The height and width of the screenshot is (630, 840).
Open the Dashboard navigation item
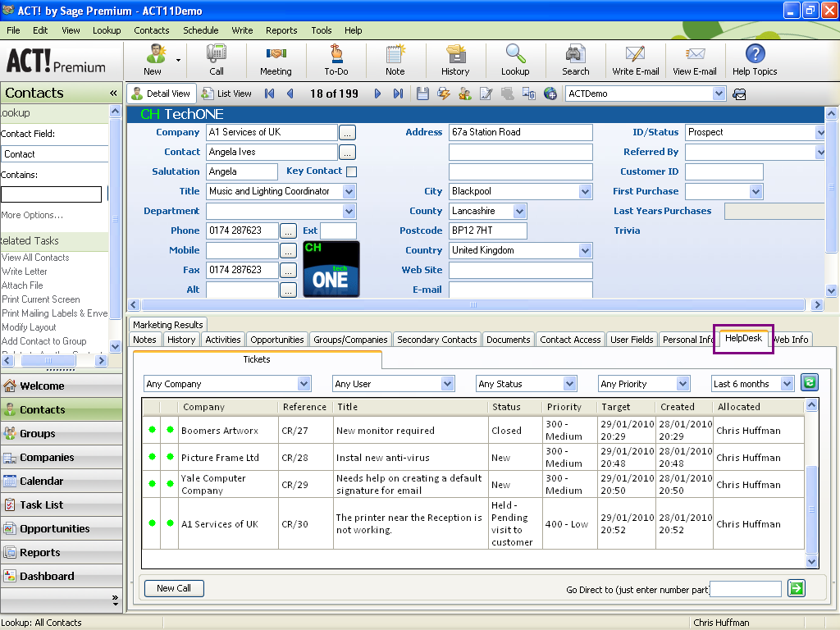[x=61, y=577]
